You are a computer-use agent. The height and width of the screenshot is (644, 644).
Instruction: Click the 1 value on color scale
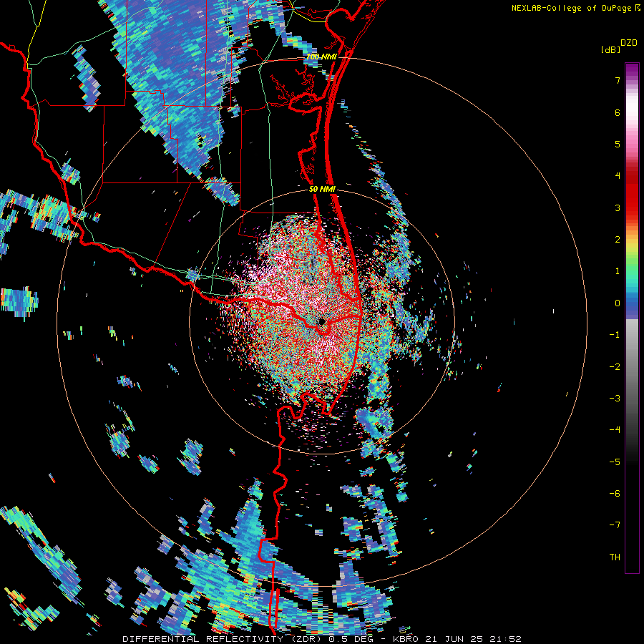click(618, 271)
